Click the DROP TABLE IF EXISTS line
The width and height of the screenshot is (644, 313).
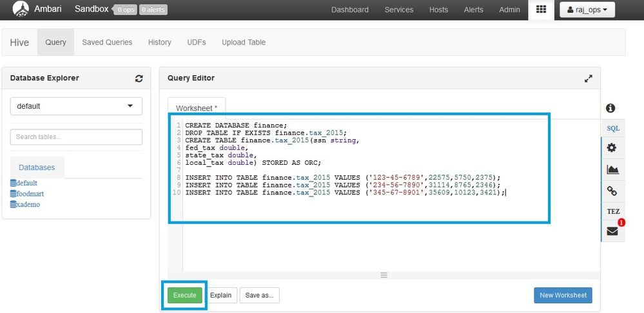coord(266,133)
